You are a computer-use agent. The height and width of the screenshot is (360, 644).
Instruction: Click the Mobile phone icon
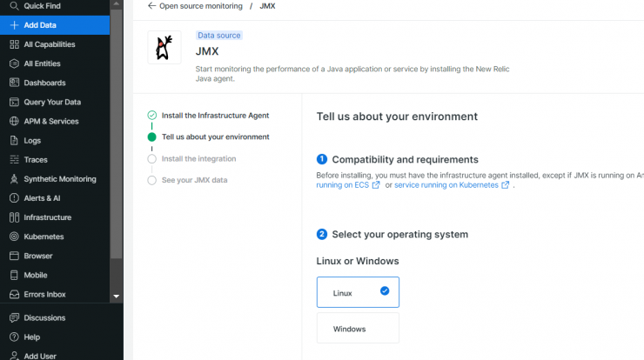14,275
